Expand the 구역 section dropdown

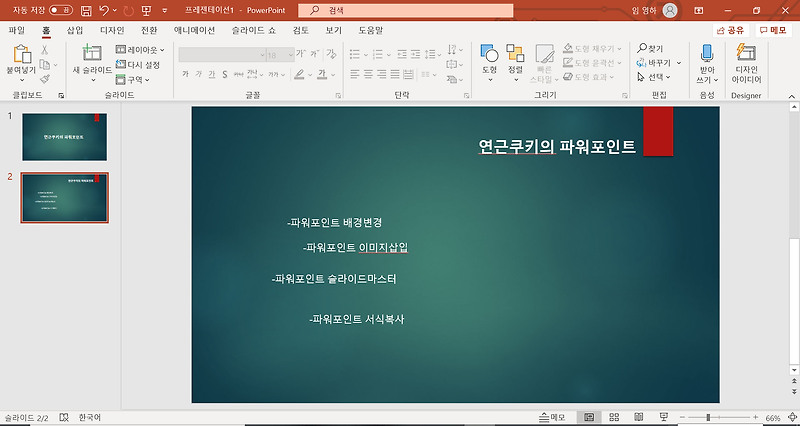click(x=133, y=80)
